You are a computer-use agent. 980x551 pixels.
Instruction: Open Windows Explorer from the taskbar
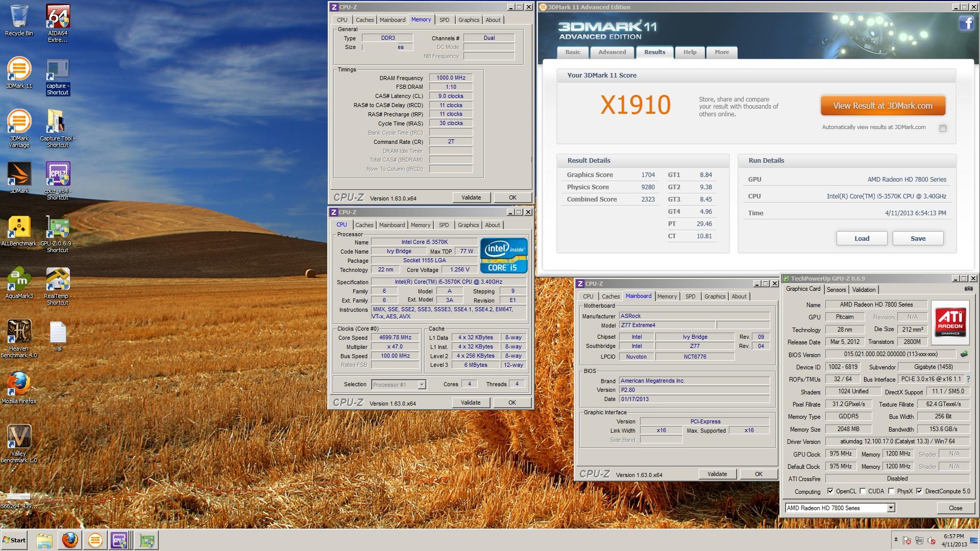tap(44, 540)
